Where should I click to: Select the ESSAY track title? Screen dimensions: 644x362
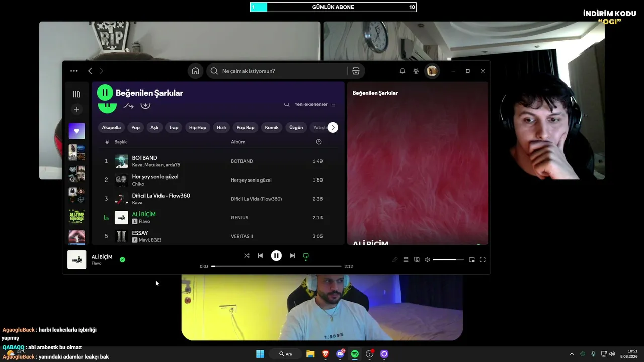point(140,233)
